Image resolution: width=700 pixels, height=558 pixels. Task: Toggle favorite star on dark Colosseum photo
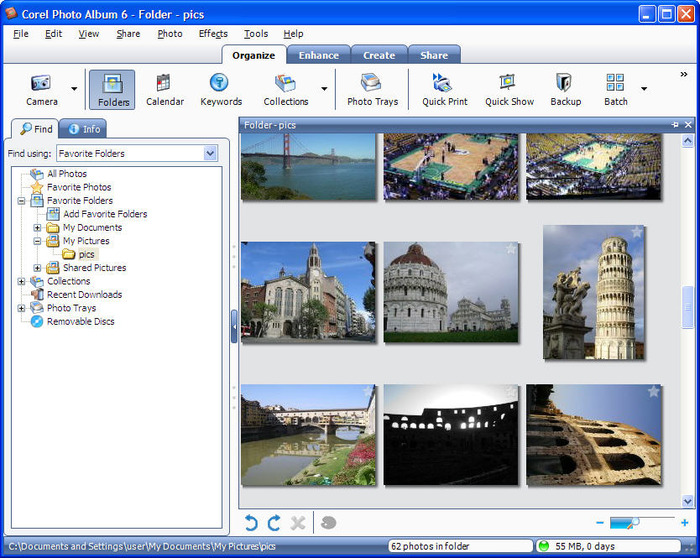(x=511, y=391)
